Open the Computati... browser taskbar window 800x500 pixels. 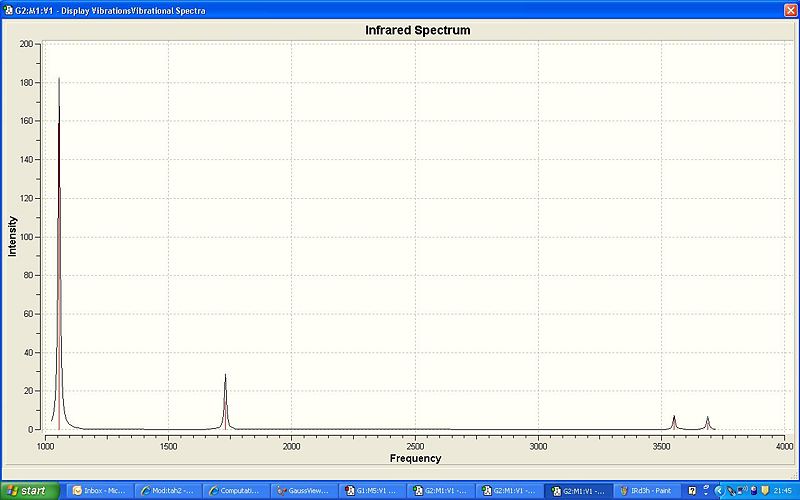[236, 491]
